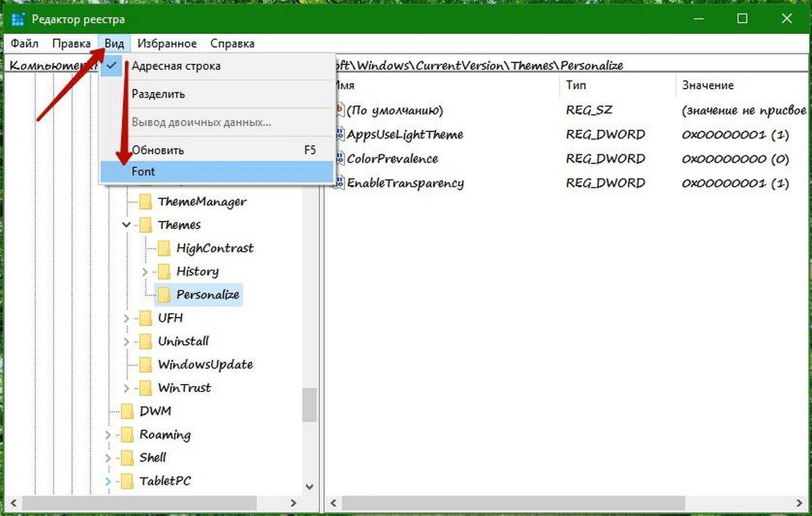The width and height of the screenshot is (812, 516).
Task: Open the Избранное menu
Action: click(167, 43)
